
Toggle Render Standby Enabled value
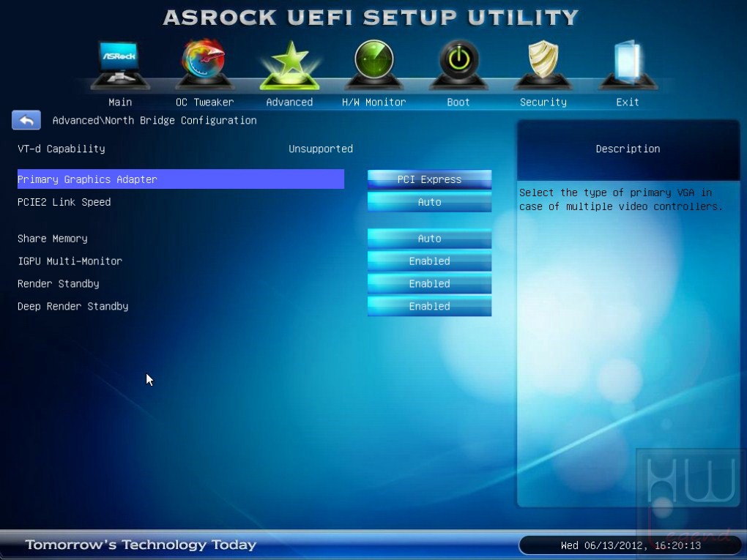point(429,283)
